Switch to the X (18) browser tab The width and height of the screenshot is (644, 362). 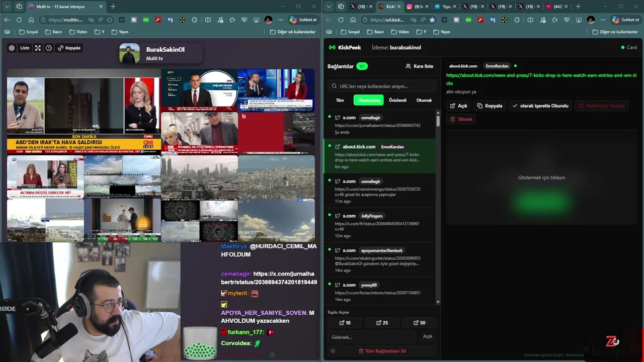(x=361, y=7)
